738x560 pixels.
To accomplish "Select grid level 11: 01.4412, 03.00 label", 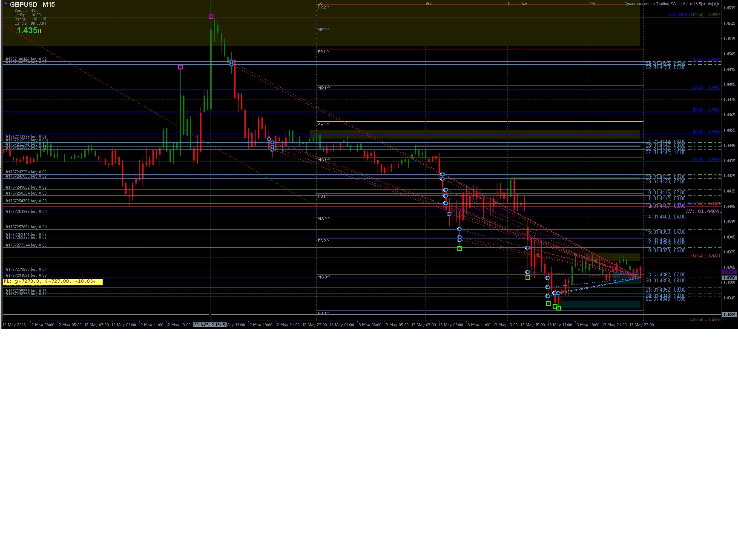I will click(666, 198).
